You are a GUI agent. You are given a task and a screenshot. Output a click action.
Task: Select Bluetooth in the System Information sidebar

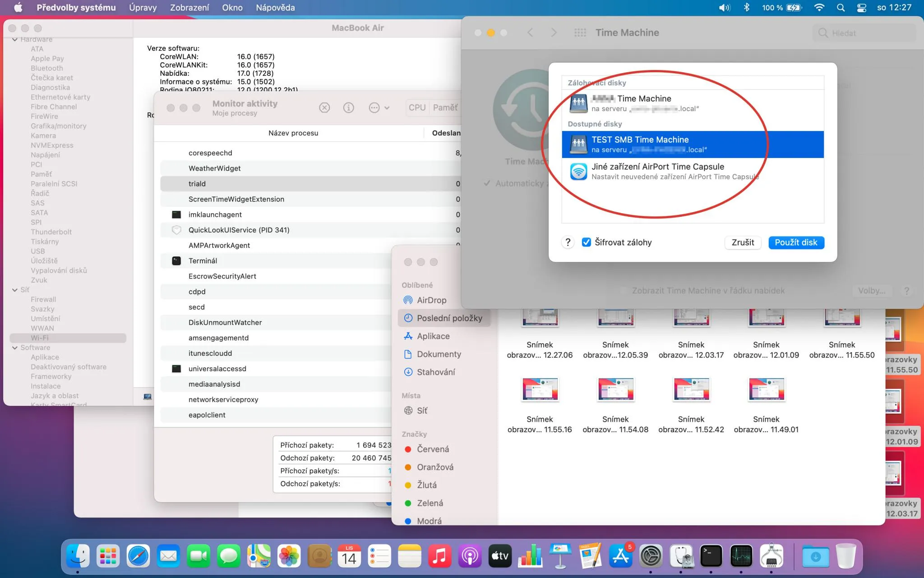[x=47, y=68]
